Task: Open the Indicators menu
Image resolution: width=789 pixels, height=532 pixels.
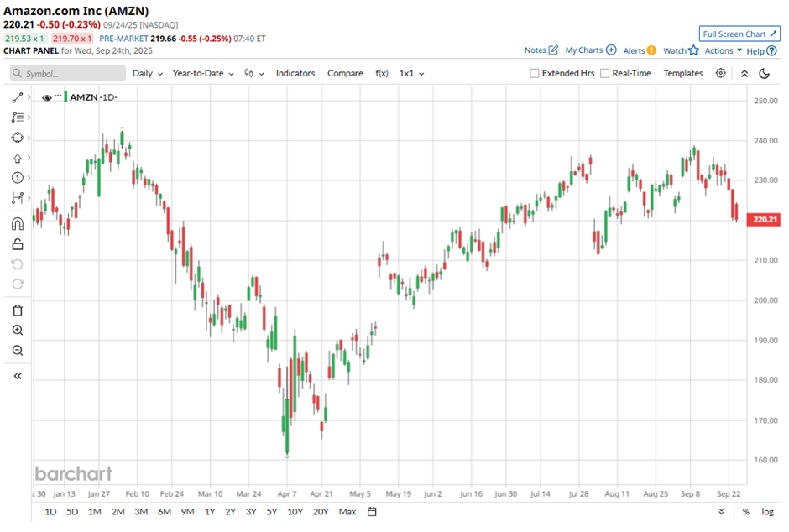Action: pos(295,73)
